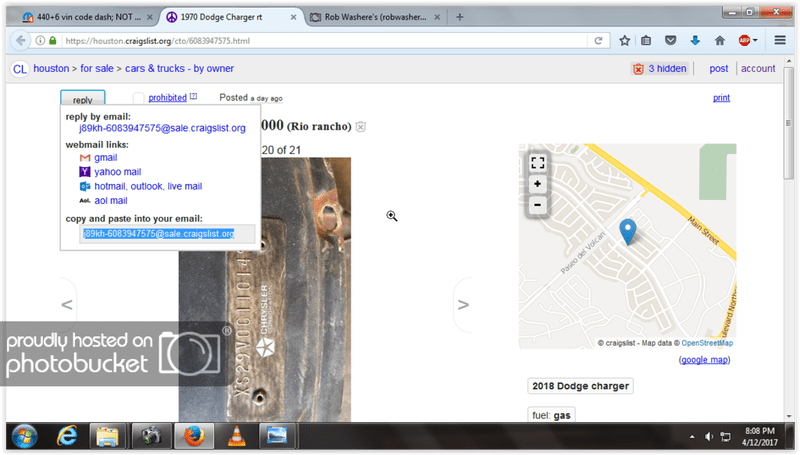
Task: Click the 2018 Dodge charger attribute text
Action: tap(581, 386)
